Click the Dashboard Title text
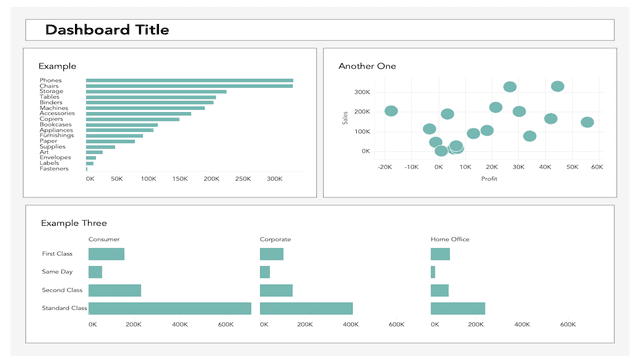The width and height of the screenshot is (640, 363). pyautogui.click(x=107, y=30)
